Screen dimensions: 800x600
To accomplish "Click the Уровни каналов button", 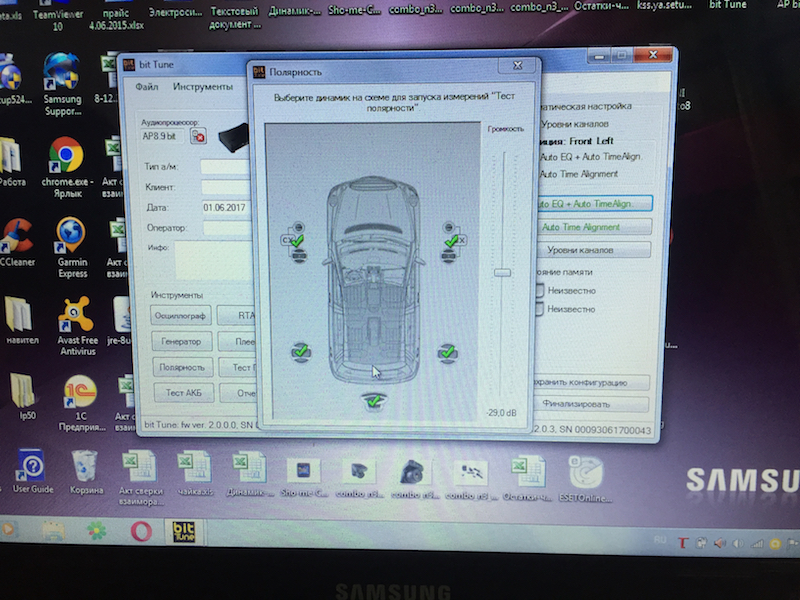I will [593, 250].
